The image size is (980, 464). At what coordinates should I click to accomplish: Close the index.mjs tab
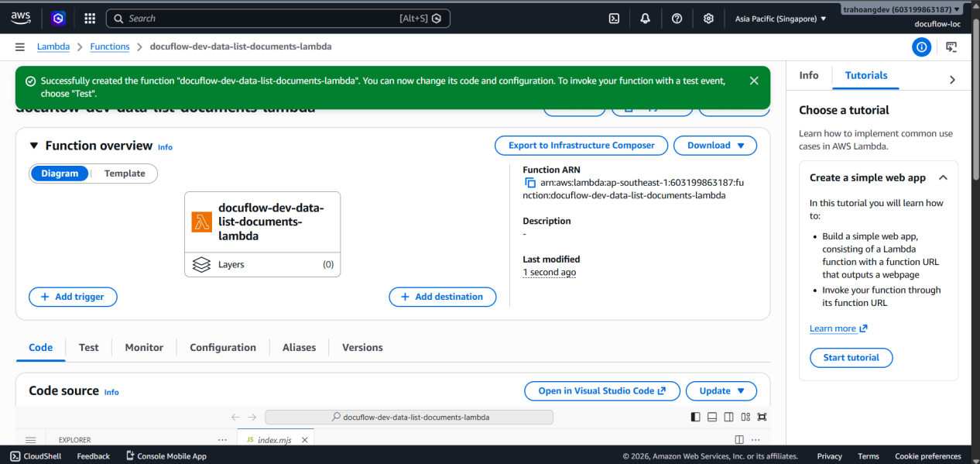click(305, 439)
